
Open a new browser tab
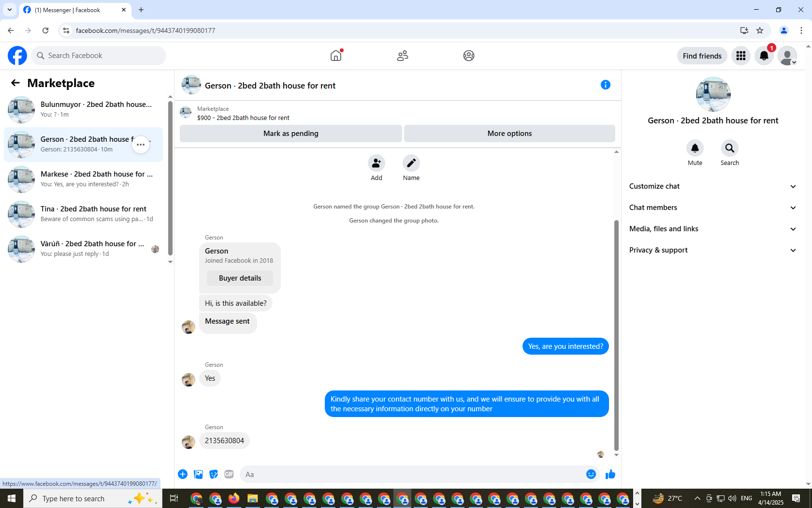pos(141,10)
